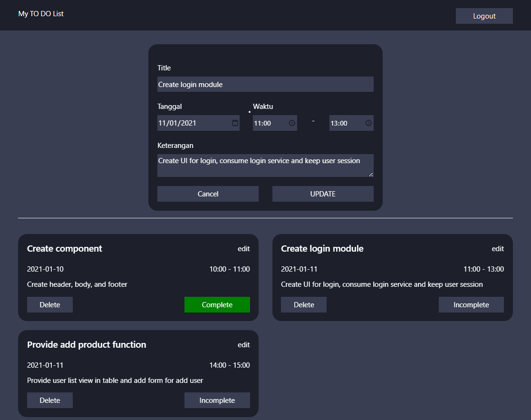
Task: Delete the Provide add product function task
Action: coord(50,400)
